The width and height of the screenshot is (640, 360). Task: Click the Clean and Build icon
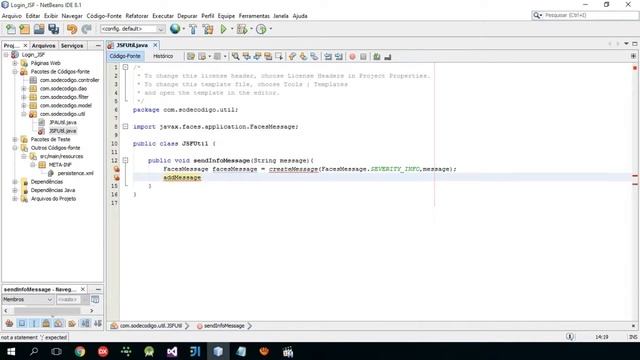point(208,29)
